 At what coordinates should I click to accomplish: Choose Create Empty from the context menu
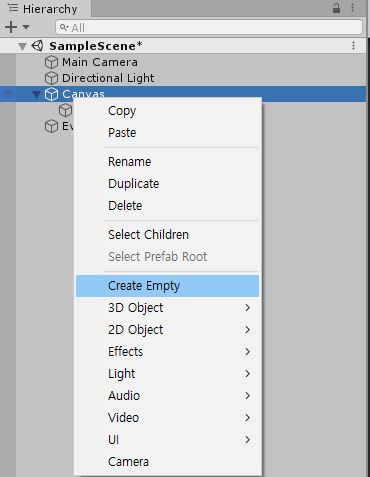click(x=168, y=286)
